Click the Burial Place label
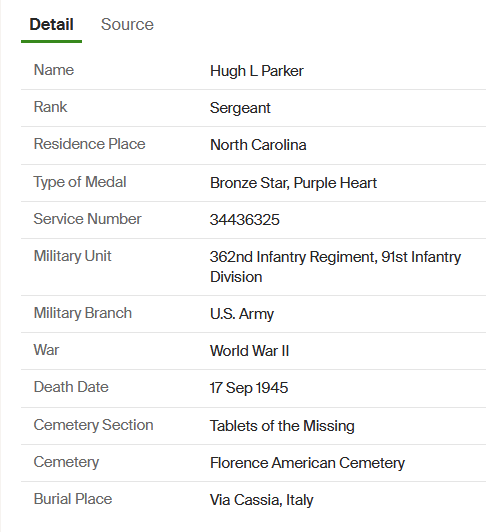 click(73, 499)
